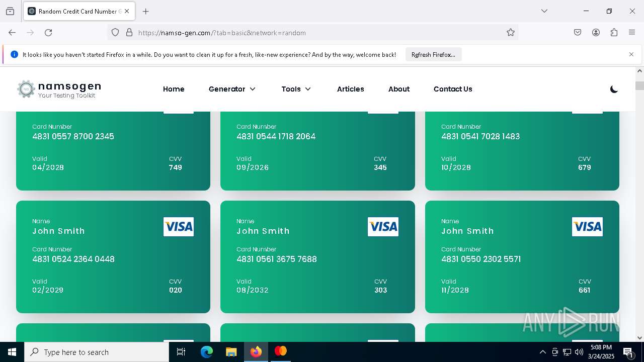Open Firefox application hamburger menu
This screenshot has width=644, height=362.
(x=632, y=33)
